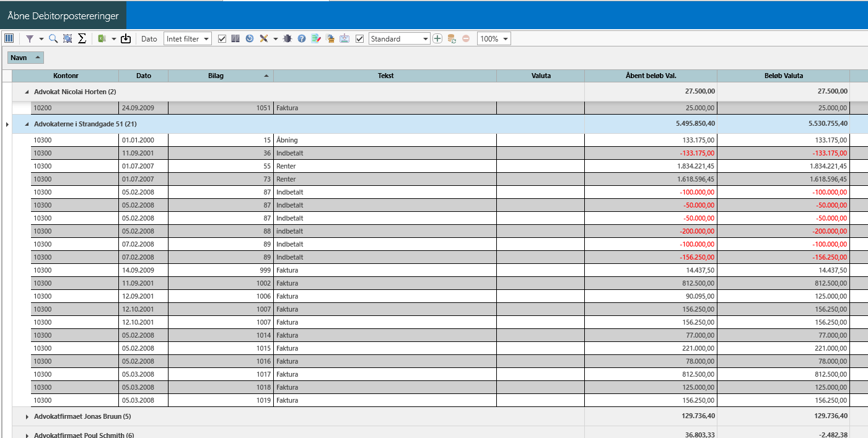This screenshot has height=438, width=868.
Task: Click the crossed tools icon
Action: [x=264, y=38]
